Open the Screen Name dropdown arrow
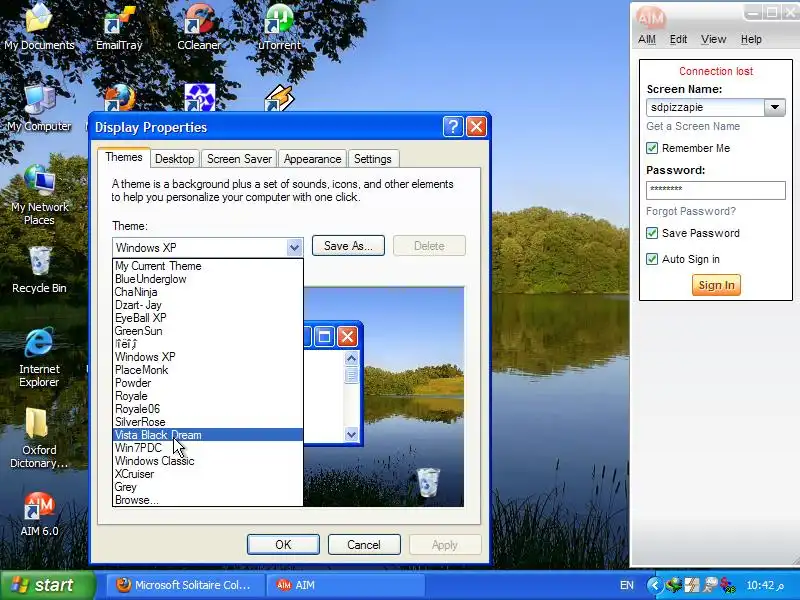 (x=774, y=107)
